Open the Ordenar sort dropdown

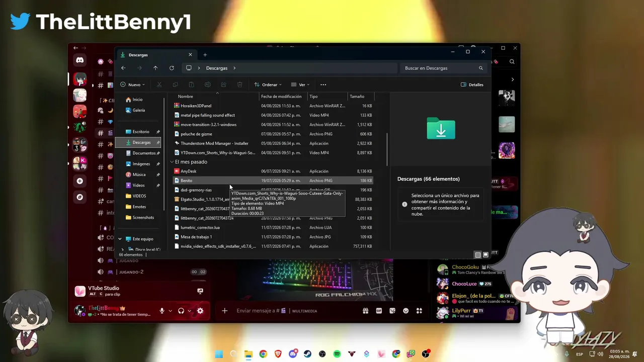tap(268, 84)
